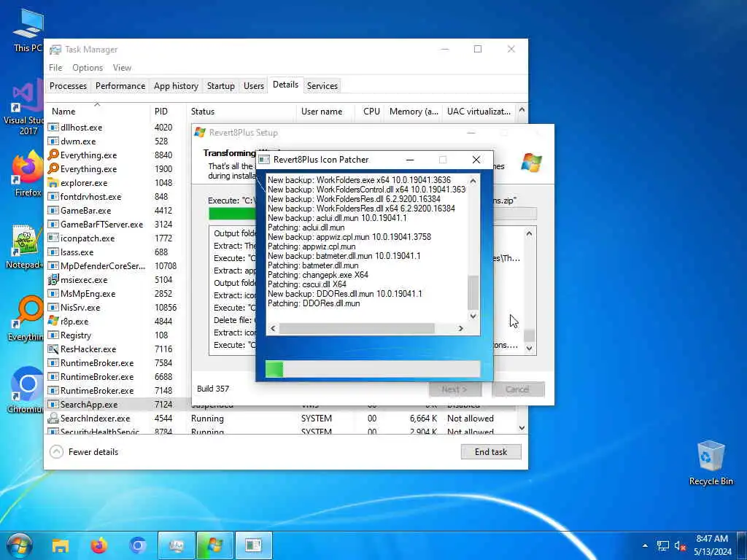Select the explorer.exe process icon
This screenshot has height=560, width=747.
click(53, 182)
